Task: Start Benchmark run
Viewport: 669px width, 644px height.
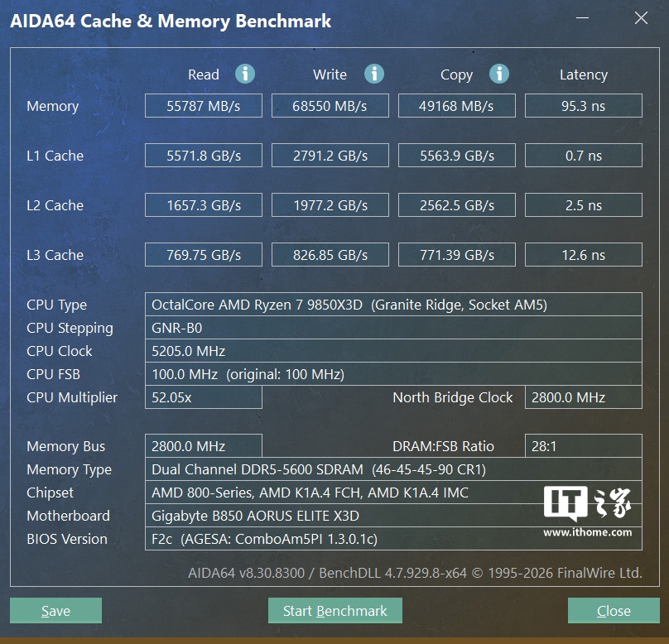Action: tap(335, 611)
